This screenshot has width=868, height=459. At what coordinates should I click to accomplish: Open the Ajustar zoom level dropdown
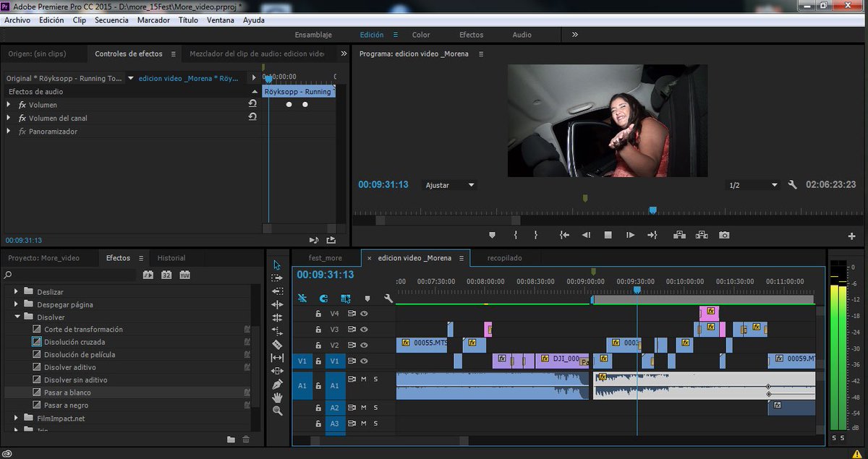(448, 184)
